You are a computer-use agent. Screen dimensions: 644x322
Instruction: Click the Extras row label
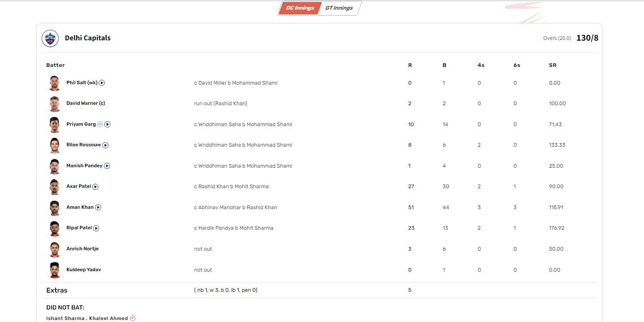[x=57, y=290]
